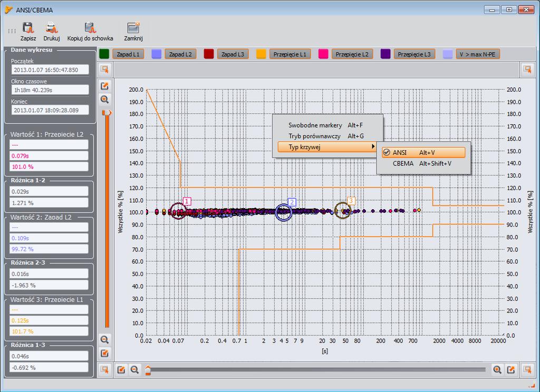Select the checked ANSI curve type
This screenshot has width=540, height=392.
coord(423,152)
